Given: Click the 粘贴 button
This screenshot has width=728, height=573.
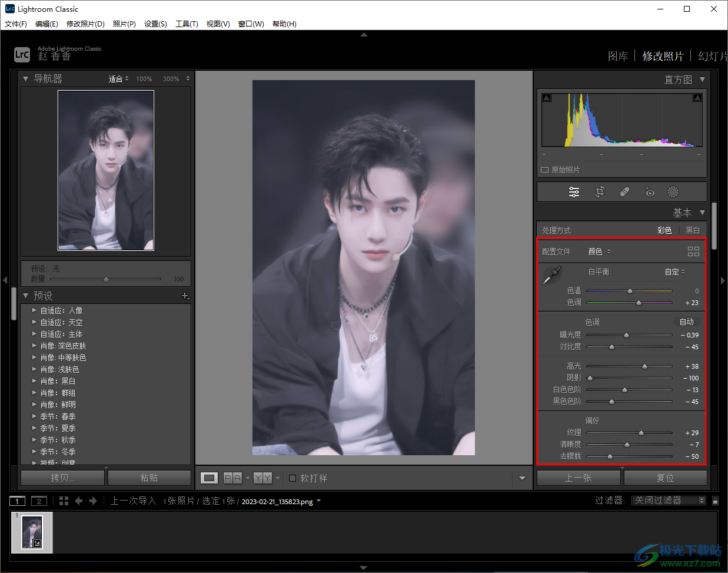Looking at the screenshot, I should pos(149,478).
